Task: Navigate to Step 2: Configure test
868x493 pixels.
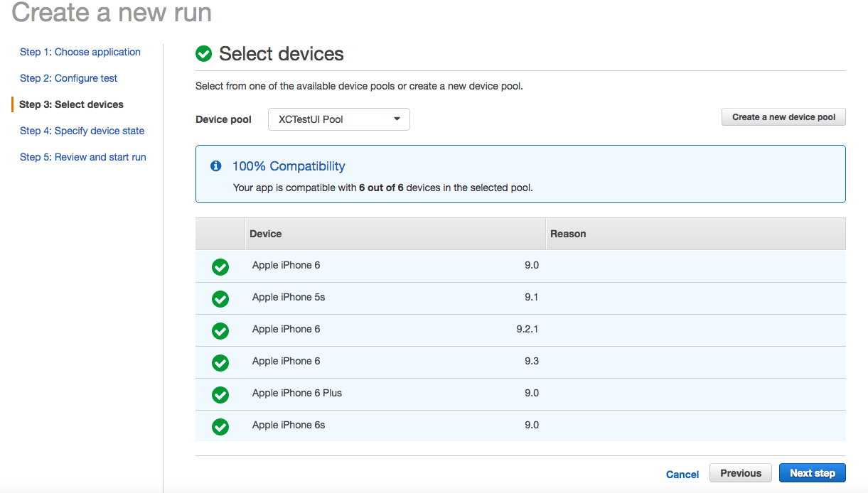Action: 68,78
